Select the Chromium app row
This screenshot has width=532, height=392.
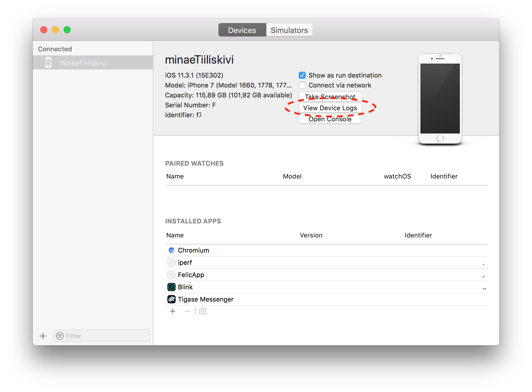326,250
